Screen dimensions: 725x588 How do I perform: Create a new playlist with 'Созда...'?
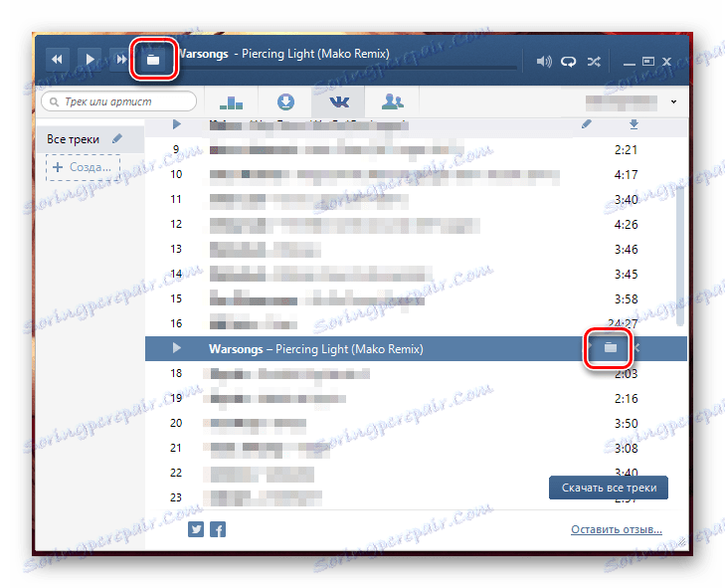click(x=84, y=167)
